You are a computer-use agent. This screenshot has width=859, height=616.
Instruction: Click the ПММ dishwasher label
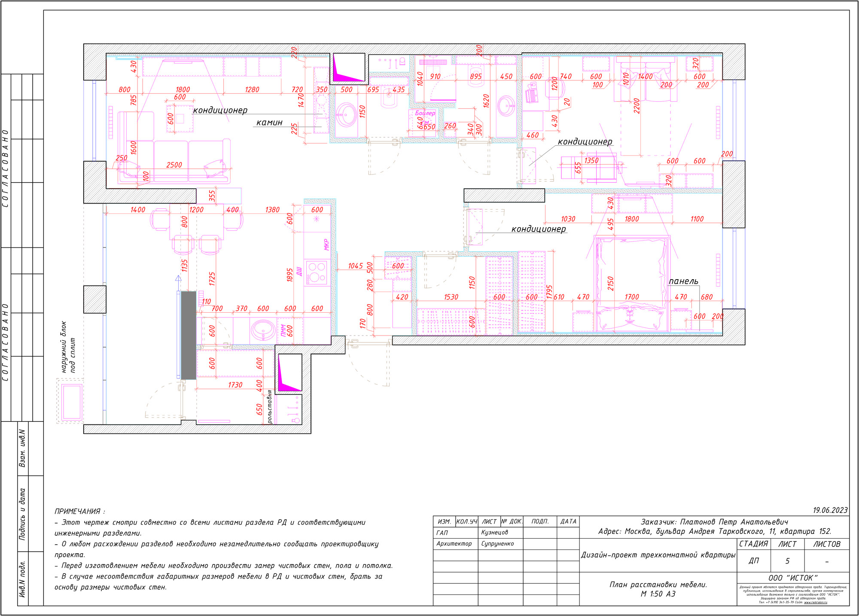pos(283,331)
